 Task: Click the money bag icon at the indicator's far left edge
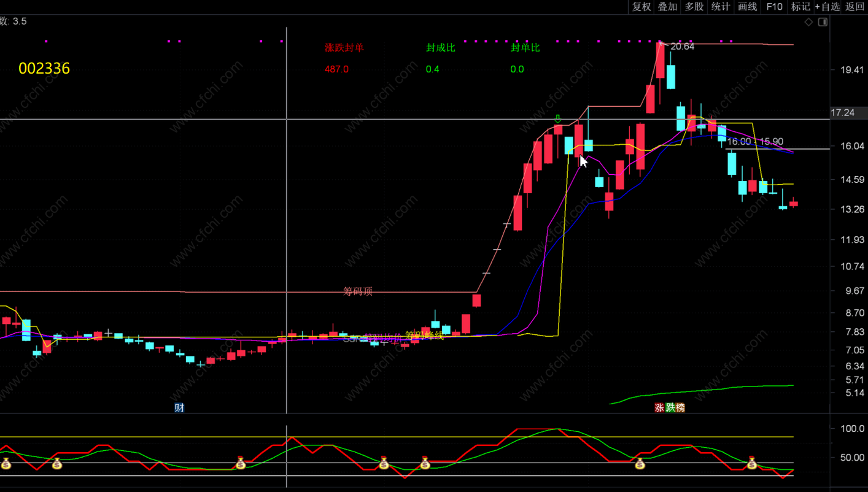[x=6, y=463]
